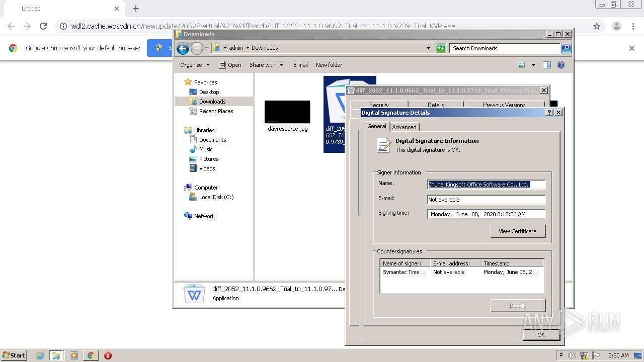Click the E-mail Not available field
Image resolution: width=644 pixels, height=362 pixels.
click(x=486, y=200)
